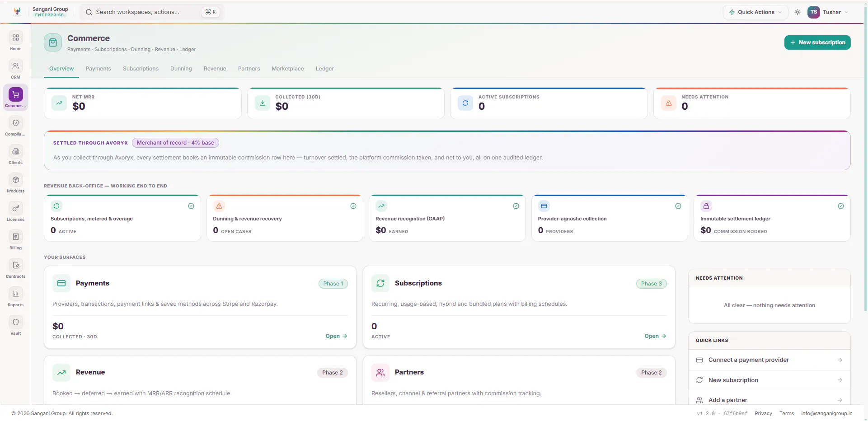
Task: Switch to the Marketplace tab
Action: click(288, 69)
